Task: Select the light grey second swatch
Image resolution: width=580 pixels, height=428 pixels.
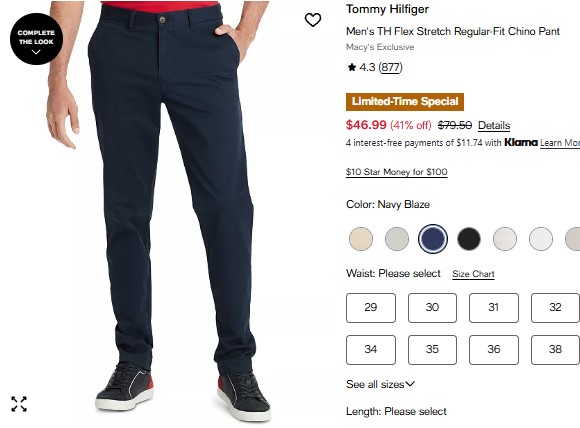Action: pyautogui.click(x=397, y=239)
